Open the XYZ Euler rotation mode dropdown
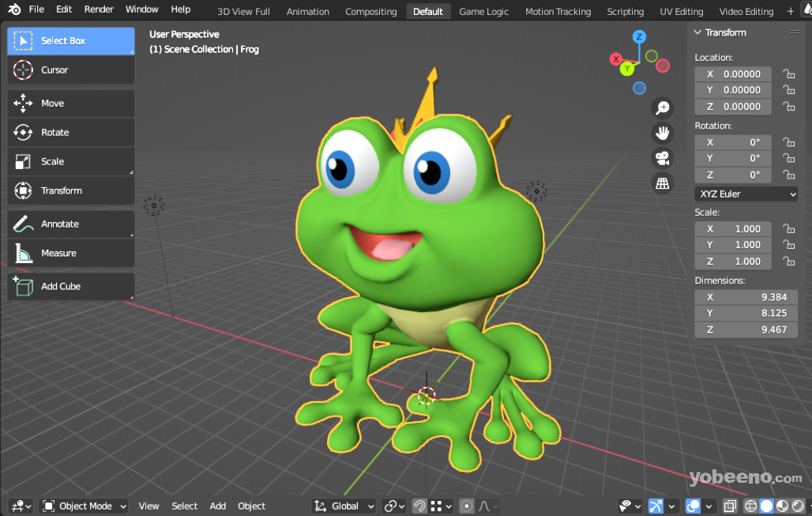812x516 pixels. coord(746,194)
